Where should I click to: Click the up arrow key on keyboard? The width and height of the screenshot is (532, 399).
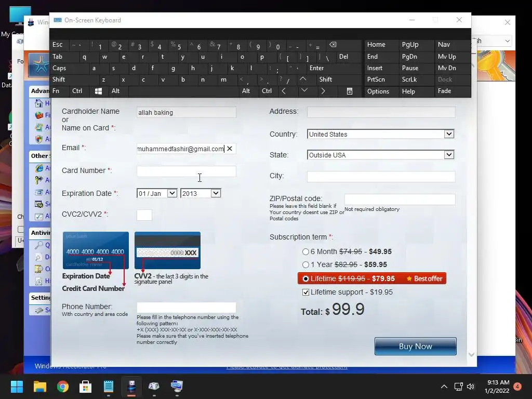click(x=303, y=79)
